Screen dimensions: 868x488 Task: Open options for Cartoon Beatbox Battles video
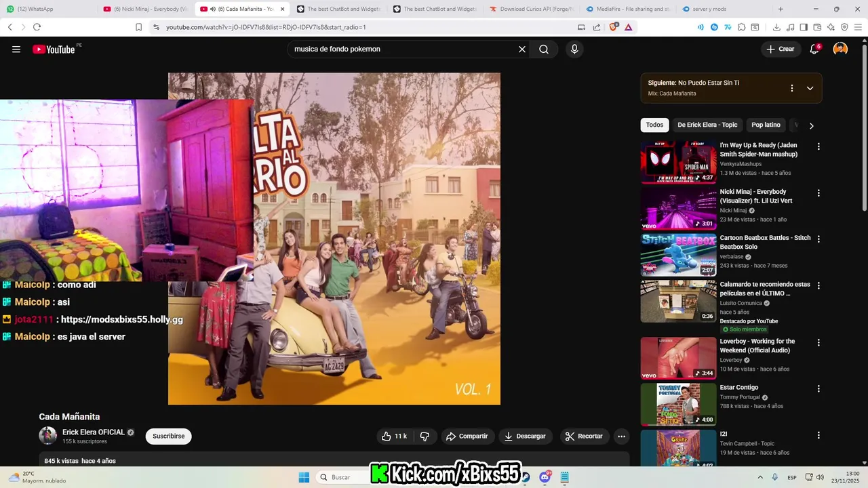(818, 239)
